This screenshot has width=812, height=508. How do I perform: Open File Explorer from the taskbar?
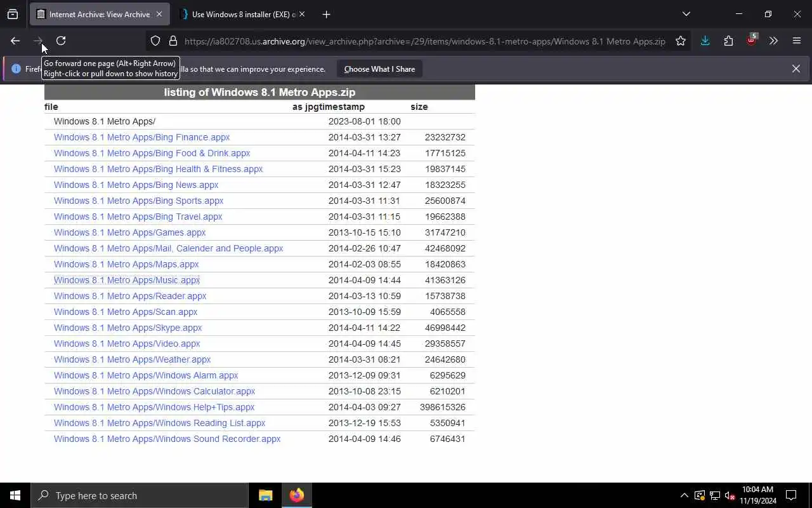[266, 495]
